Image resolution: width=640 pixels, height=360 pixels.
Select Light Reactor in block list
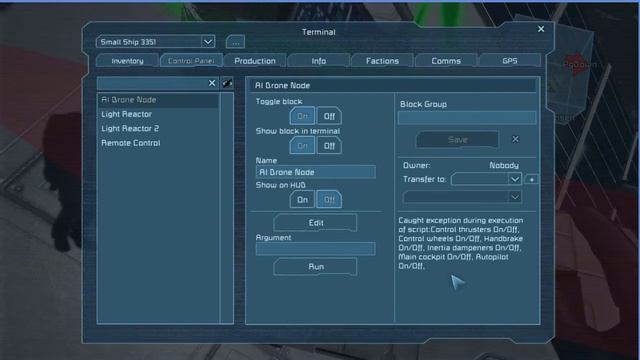point(158,114)
